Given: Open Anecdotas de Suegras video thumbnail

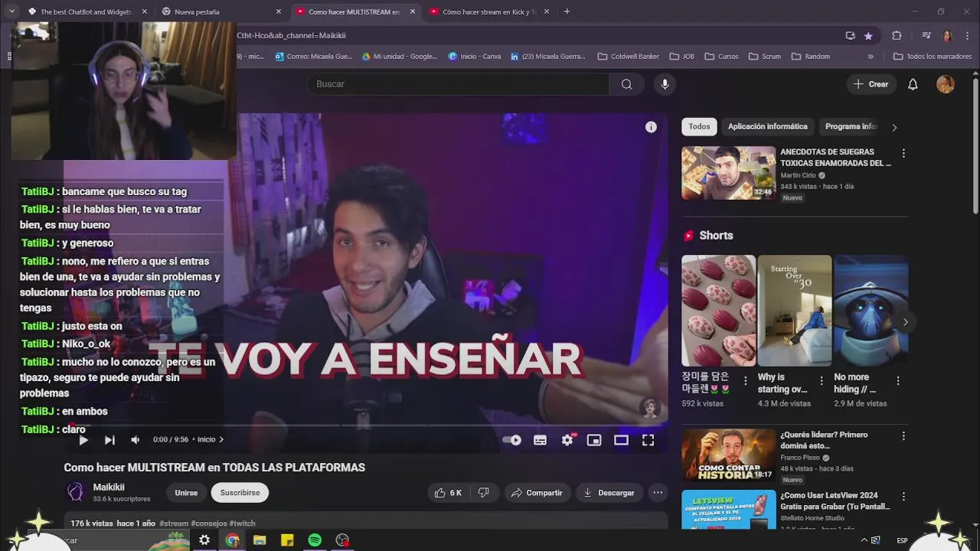Looking at the screenshot, I should (728, 173).
